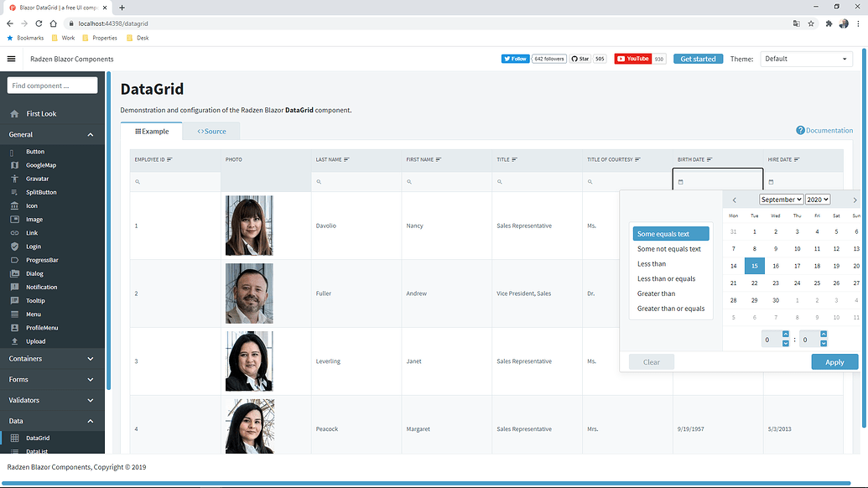Reload the browser page
Screen dimensions: 868x488
(x=39, y=23)
